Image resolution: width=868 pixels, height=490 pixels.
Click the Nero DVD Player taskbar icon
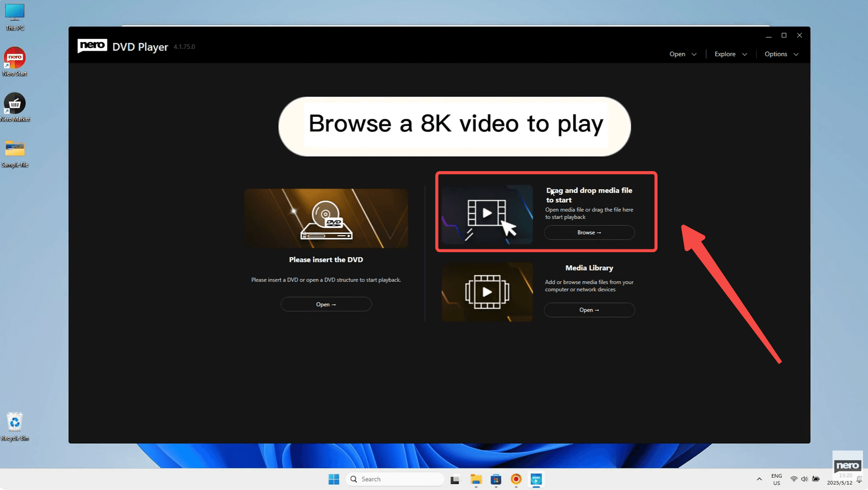click(x=536, y=479)
